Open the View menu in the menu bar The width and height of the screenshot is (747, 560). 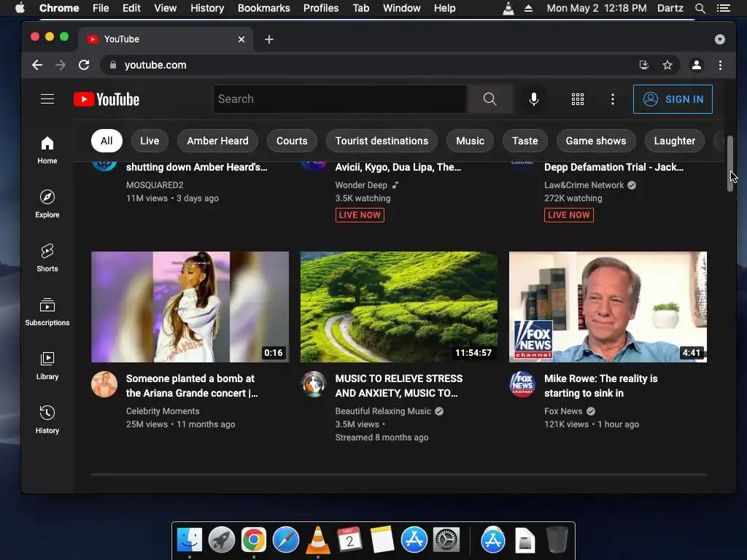click(x=166, y=8)
